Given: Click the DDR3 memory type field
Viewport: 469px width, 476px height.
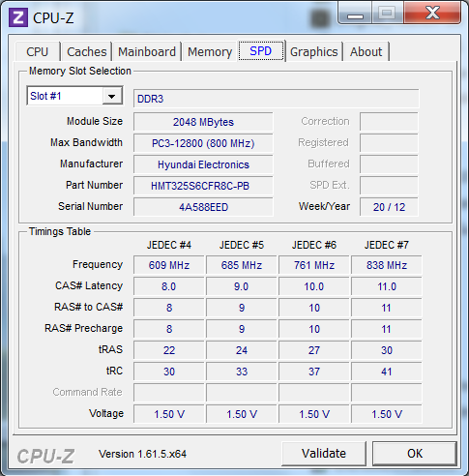Looking at the screenshot, I should click(x=277, y=99).
